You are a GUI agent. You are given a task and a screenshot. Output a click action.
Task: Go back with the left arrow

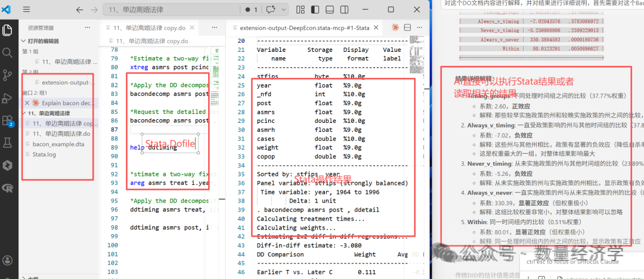80,10
